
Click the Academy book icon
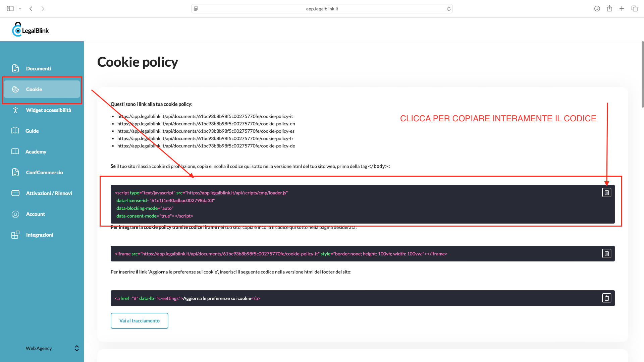(15, 152)
